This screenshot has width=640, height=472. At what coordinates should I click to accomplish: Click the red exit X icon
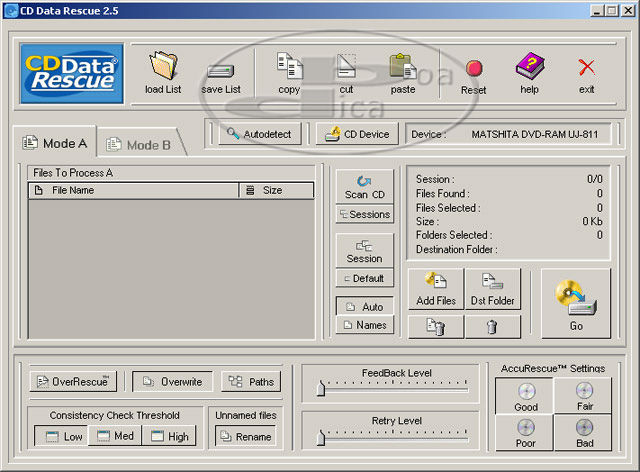coord(586,68)
